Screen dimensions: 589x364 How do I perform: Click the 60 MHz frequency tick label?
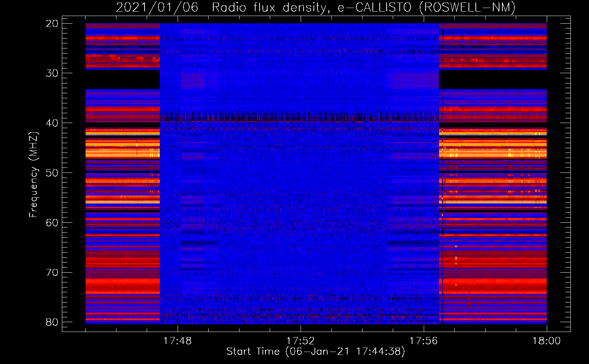click(52, 223)
